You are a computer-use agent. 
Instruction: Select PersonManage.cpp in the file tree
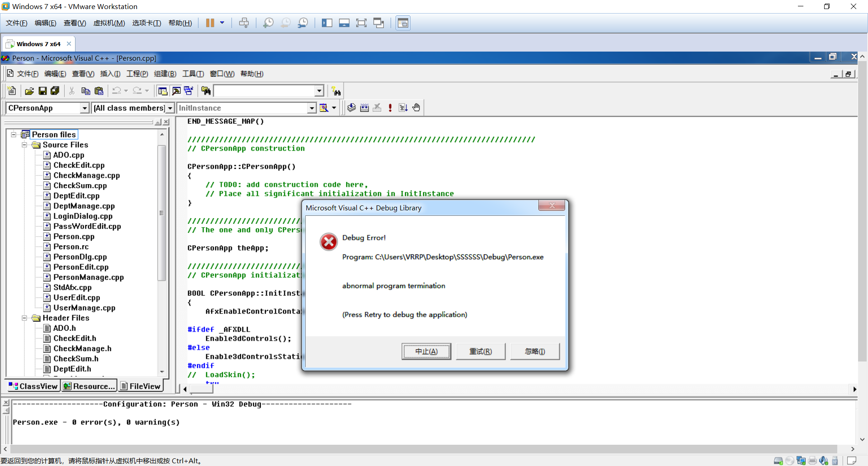coord(88,277)
